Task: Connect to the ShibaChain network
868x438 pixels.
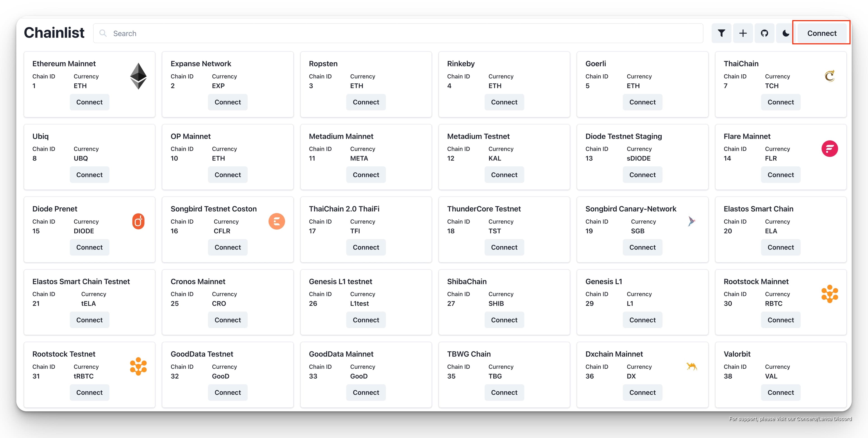Action: coord(504,320)
